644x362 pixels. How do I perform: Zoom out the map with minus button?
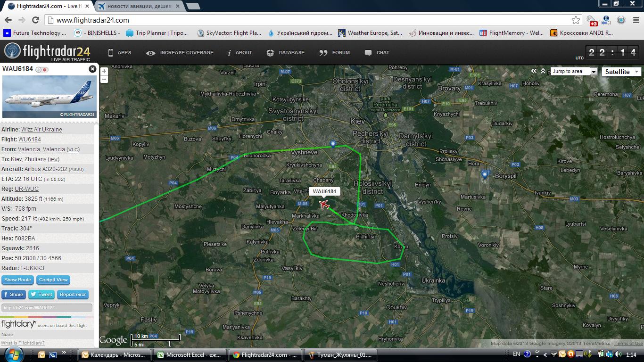point(104,79)
